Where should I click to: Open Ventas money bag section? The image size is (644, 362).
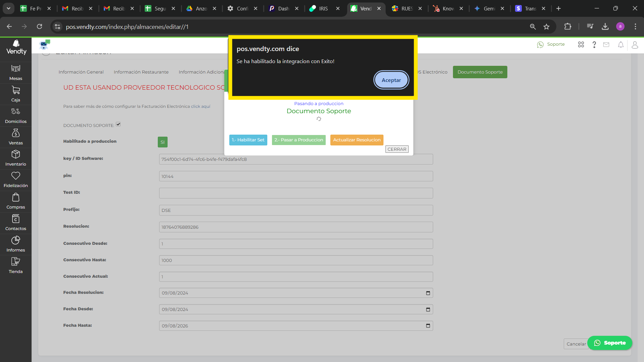16,137
